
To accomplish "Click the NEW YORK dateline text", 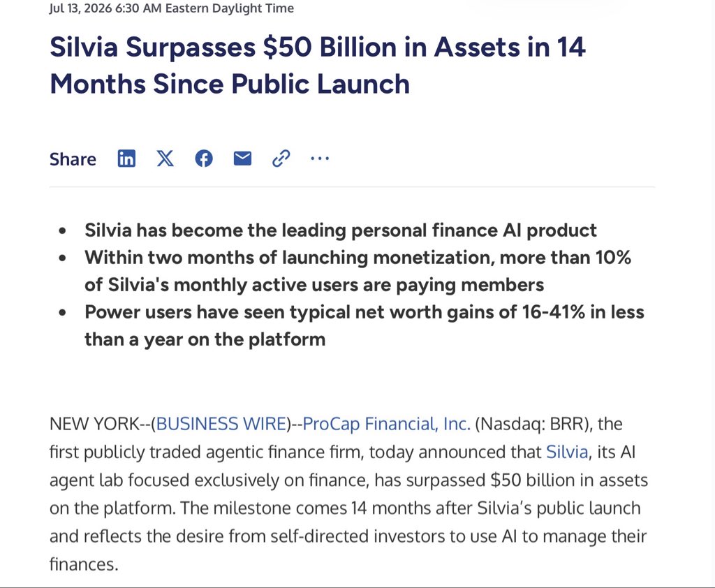I will pyautogui.click(x=94, y=424).
